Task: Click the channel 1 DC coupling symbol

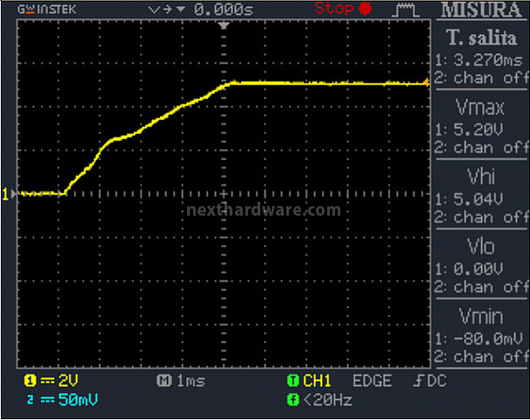Action: 47,381
